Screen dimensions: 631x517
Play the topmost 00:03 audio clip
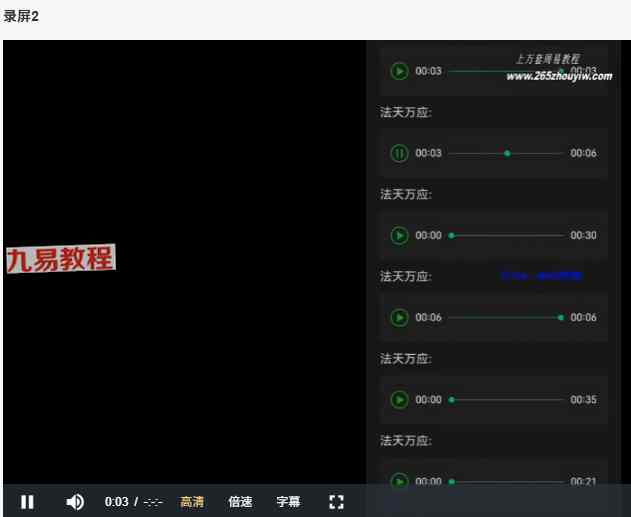pyautogui.click(x=399, y=71)
